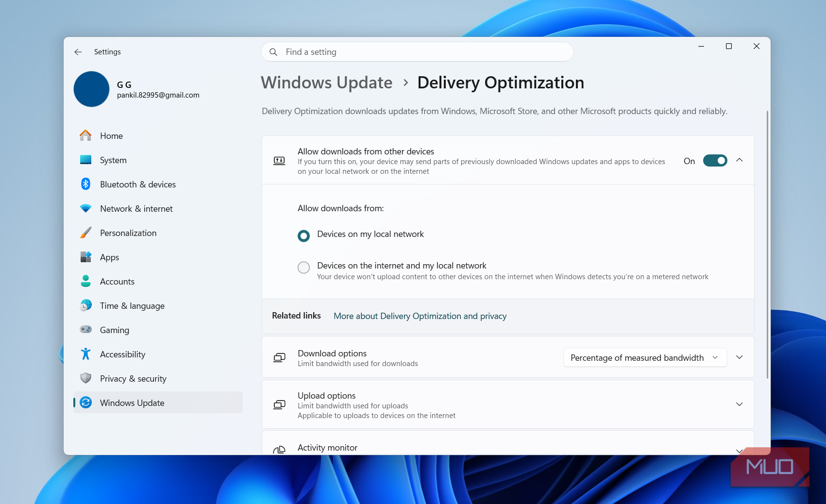
Task: Click the search magnifier icon
Action: coord(273,52)
